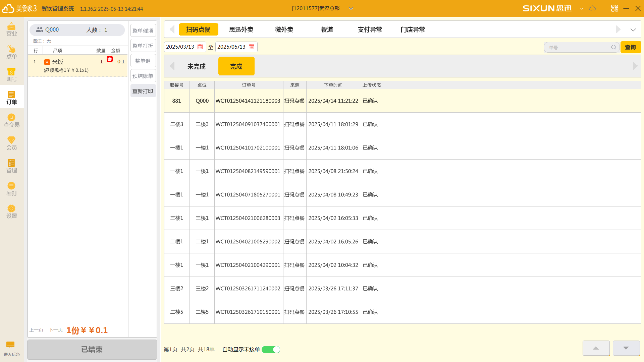The height and width of the screenshot is (362, 644).
Task: Click the 查询 search button
Action: tap(631, 47)
